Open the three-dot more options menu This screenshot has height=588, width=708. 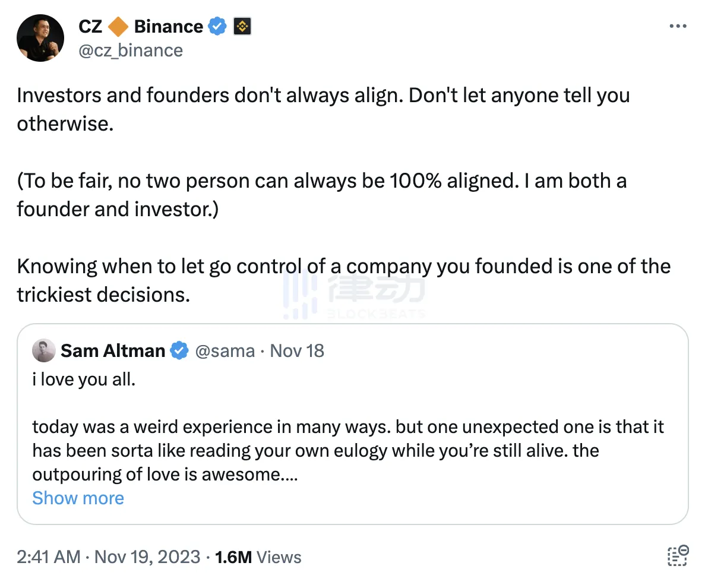click(678, 25)
